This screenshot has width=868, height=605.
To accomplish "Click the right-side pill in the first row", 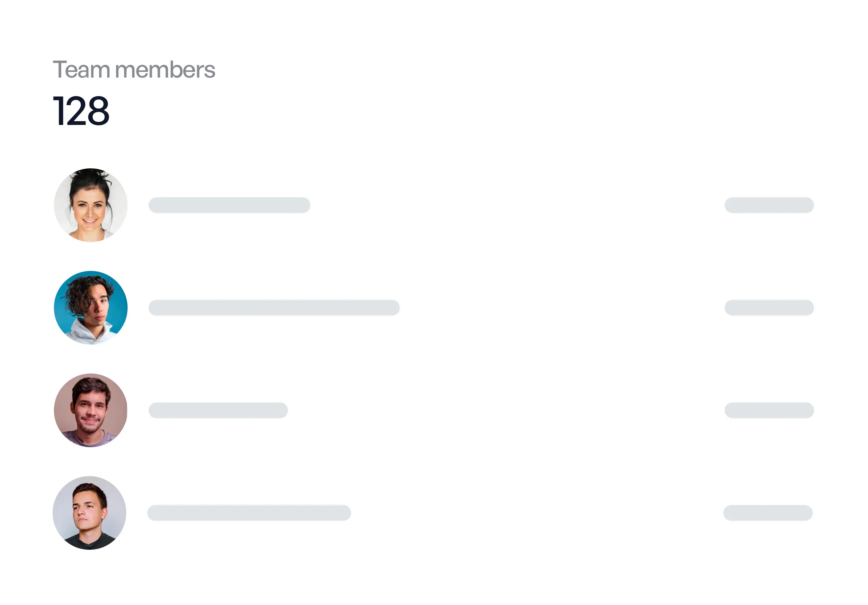I will click(x=769, y=205).
